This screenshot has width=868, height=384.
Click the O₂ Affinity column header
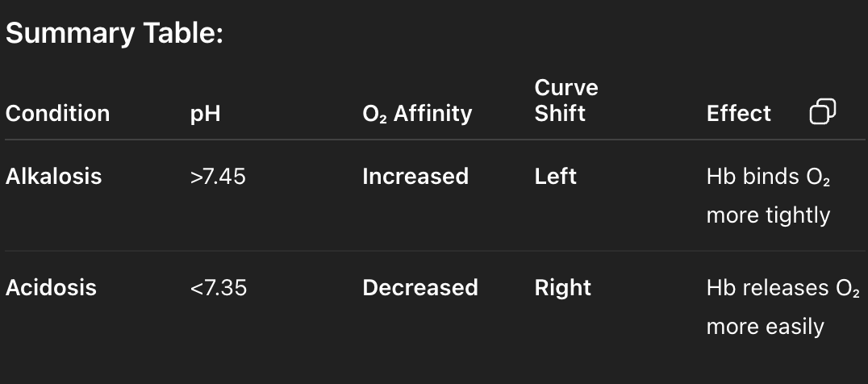click(x=417, y=114)
